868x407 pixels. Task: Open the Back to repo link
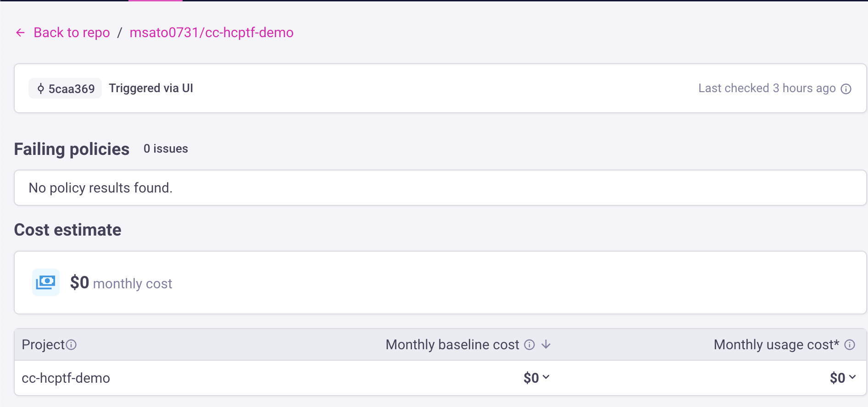click(x=72, y=33)
